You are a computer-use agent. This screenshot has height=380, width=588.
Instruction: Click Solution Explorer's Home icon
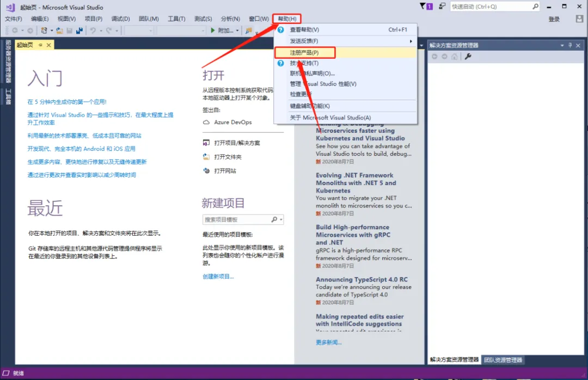point(455,57)
